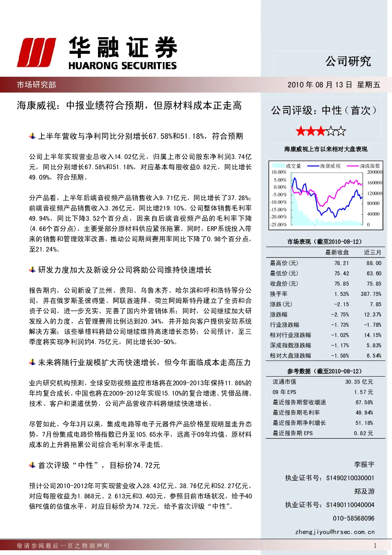Viewport: 392px width, 555px height.
Task: Click the value 14.15%
Action: (373, 335)
